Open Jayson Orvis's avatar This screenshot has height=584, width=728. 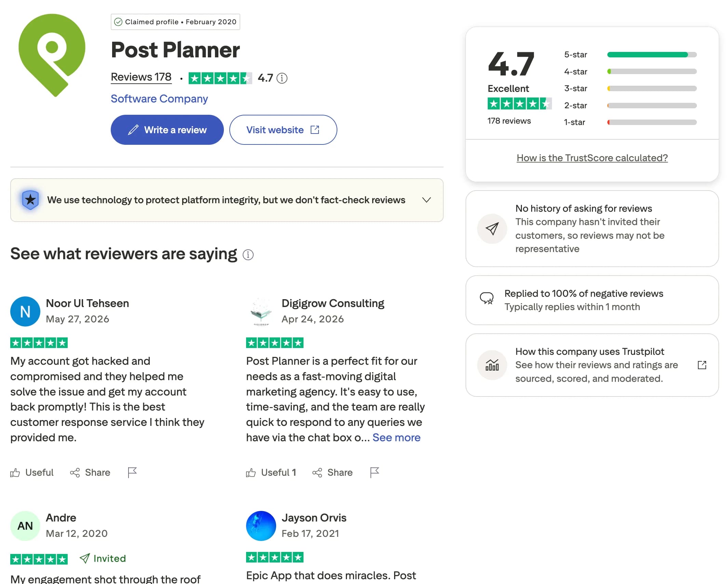point(261,526)
